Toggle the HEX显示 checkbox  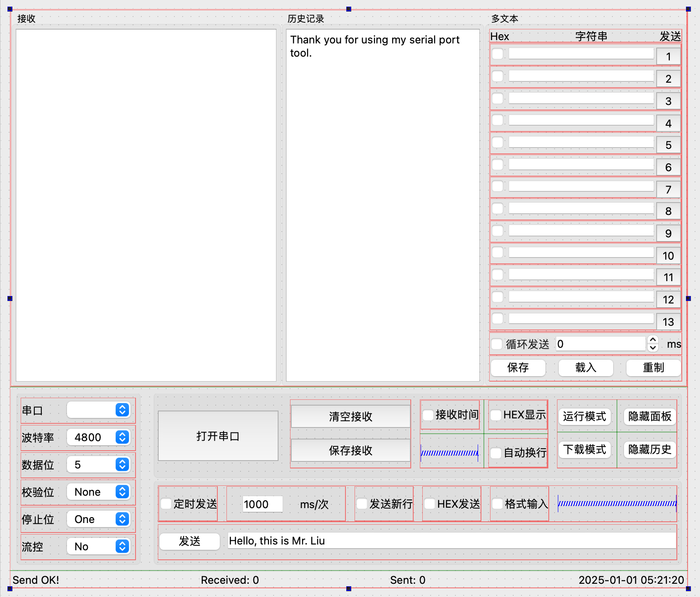(495, 415)
